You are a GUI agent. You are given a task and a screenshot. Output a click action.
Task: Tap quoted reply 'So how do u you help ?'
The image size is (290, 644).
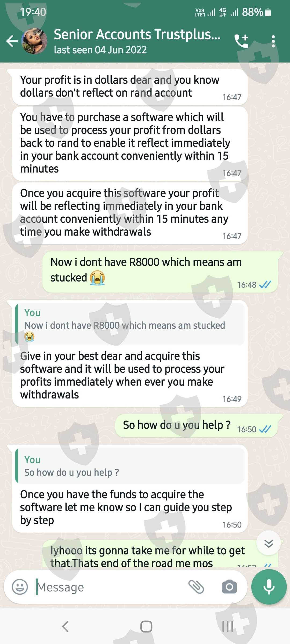click(130, 466)
